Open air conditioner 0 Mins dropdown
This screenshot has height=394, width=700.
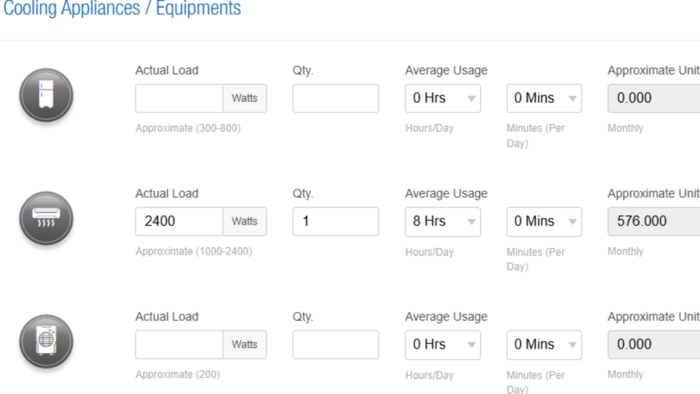[544, 221]
